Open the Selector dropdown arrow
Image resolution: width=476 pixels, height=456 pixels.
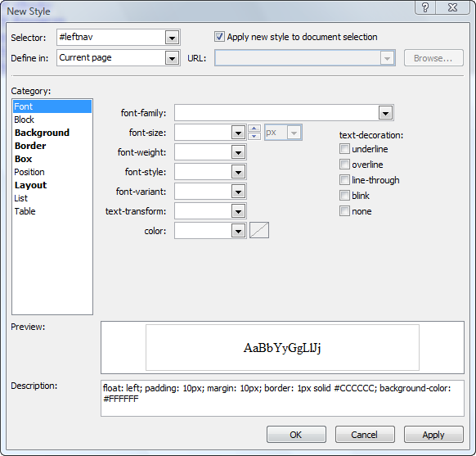pyautogui.click(x=172, y=38)
